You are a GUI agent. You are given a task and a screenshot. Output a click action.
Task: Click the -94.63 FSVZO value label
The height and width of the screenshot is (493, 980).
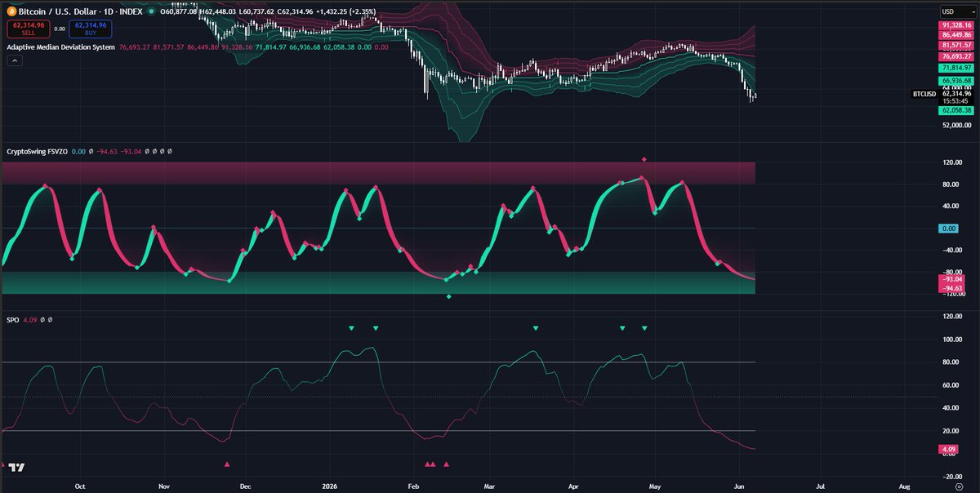pos(953,288)
